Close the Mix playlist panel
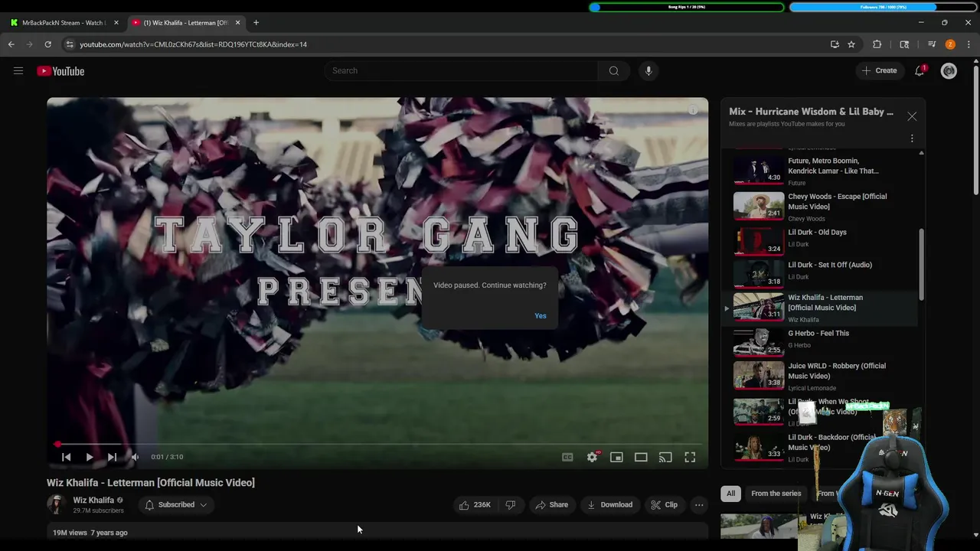Screen dimensions: 980x551 coord(912,116)
